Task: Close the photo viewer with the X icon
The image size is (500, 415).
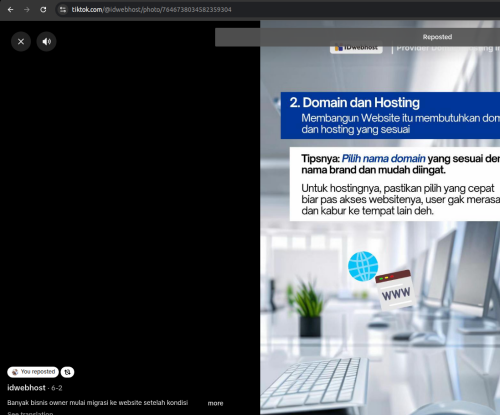Action: 21,42
